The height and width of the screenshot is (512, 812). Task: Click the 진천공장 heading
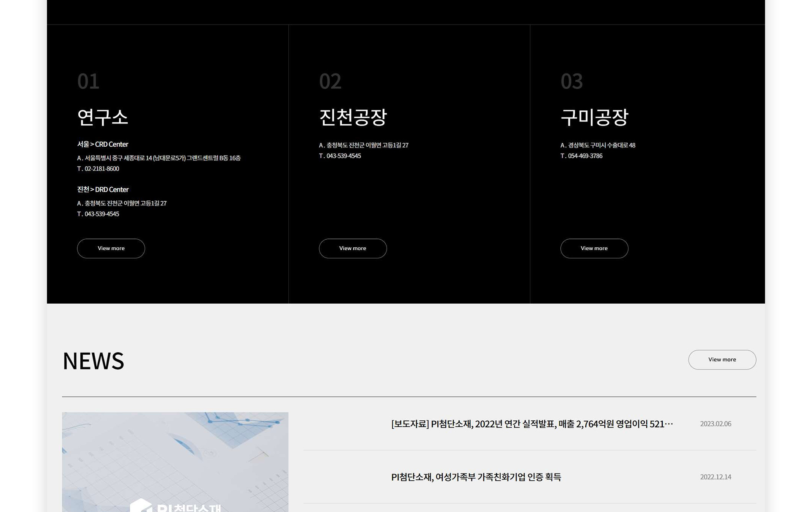(x=352, y=117)
